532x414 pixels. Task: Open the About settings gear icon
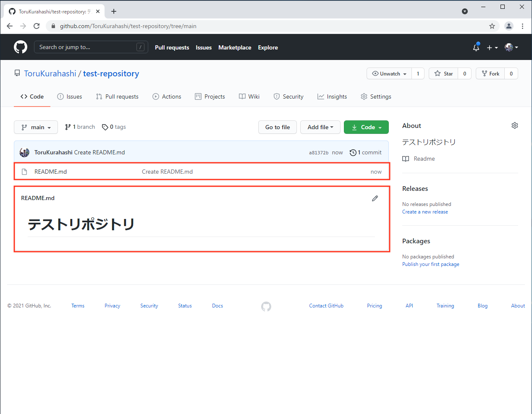(514, 125)
